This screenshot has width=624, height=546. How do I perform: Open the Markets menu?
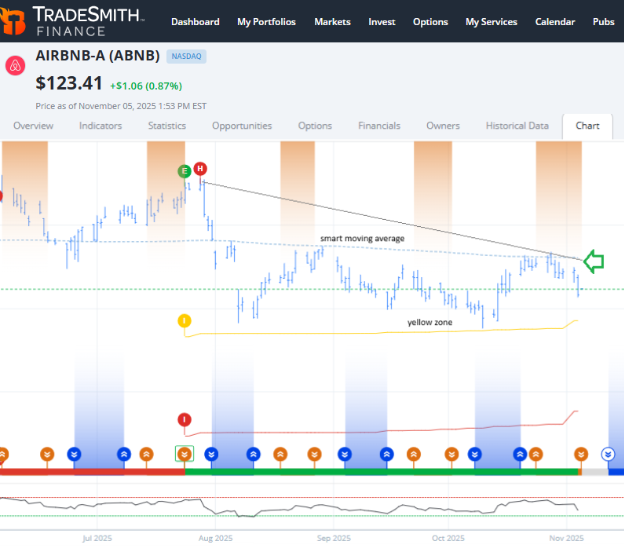point(332,22)
